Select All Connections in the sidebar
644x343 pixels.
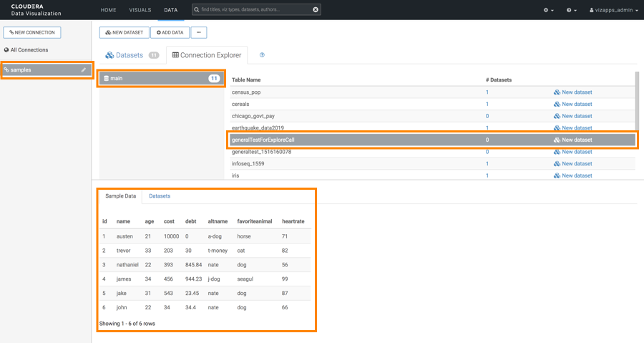(x=29, y=50)
